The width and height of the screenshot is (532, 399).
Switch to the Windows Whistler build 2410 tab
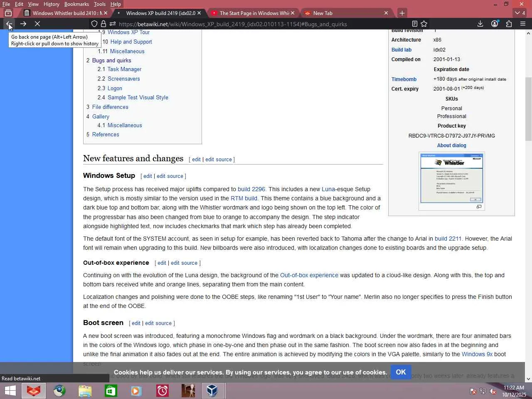[64, 13]
